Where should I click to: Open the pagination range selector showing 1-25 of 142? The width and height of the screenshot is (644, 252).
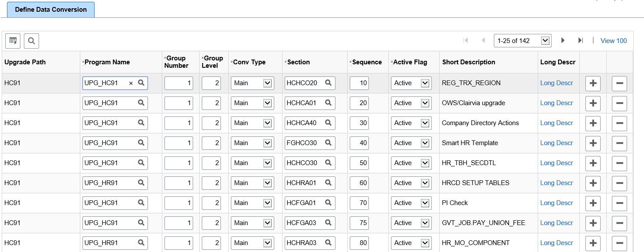[522, 40]
